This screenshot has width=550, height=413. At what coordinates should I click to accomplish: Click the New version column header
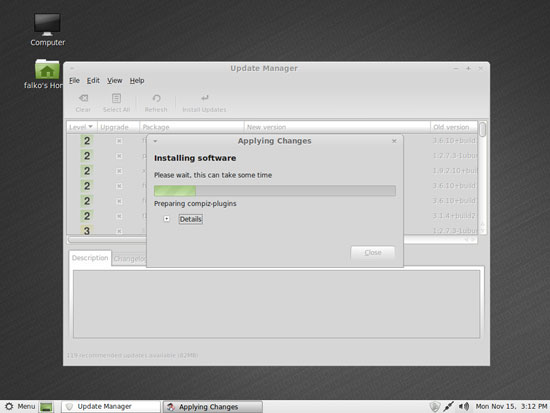click(x=337, y=127)
